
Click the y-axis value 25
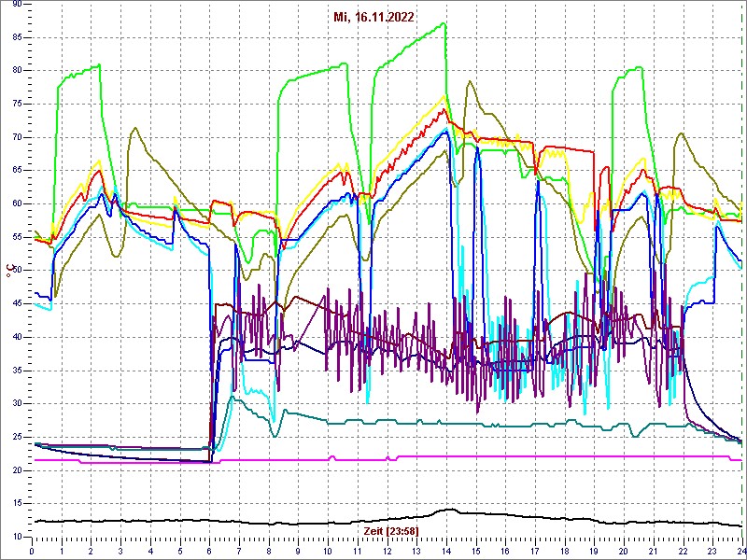[16, 437]
